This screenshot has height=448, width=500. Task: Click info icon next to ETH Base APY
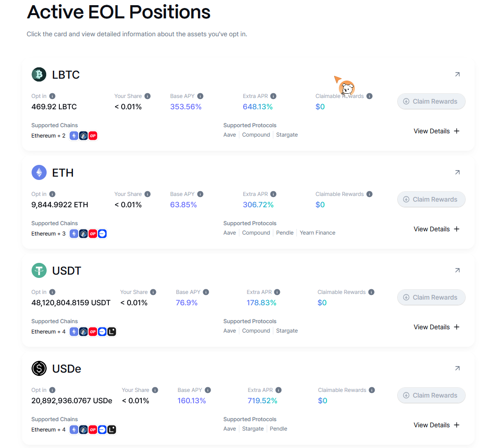[200, 194]
